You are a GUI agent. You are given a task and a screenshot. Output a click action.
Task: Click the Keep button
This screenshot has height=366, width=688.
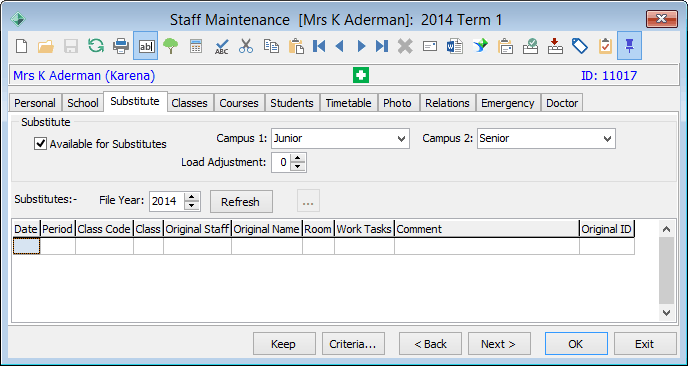pyautogui.click(x=284, y=344)
